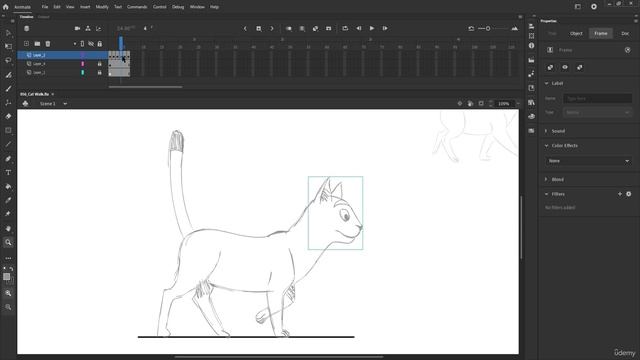This screenshot has width=640, height=360.
Task: Open the Window menu
Action: [197, 7]
